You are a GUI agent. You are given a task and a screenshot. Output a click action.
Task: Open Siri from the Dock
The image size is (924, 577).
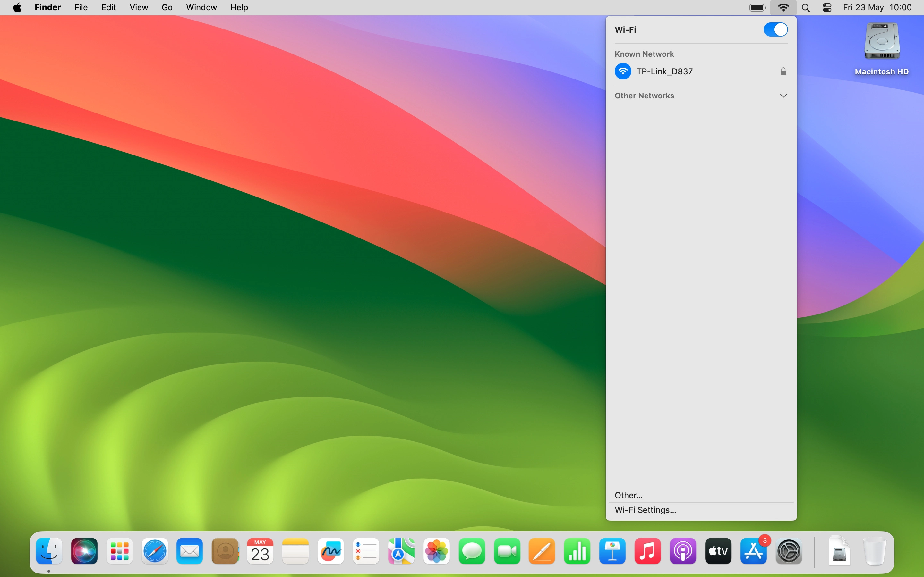coord(84,551)
